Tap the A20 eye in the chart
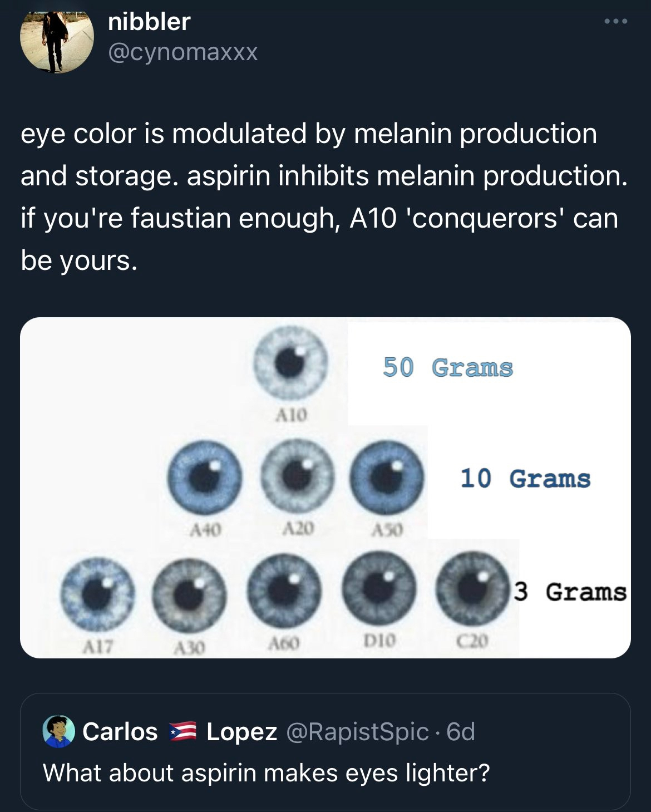The height and width of the screenshot is (812, 651). [298, 476]
